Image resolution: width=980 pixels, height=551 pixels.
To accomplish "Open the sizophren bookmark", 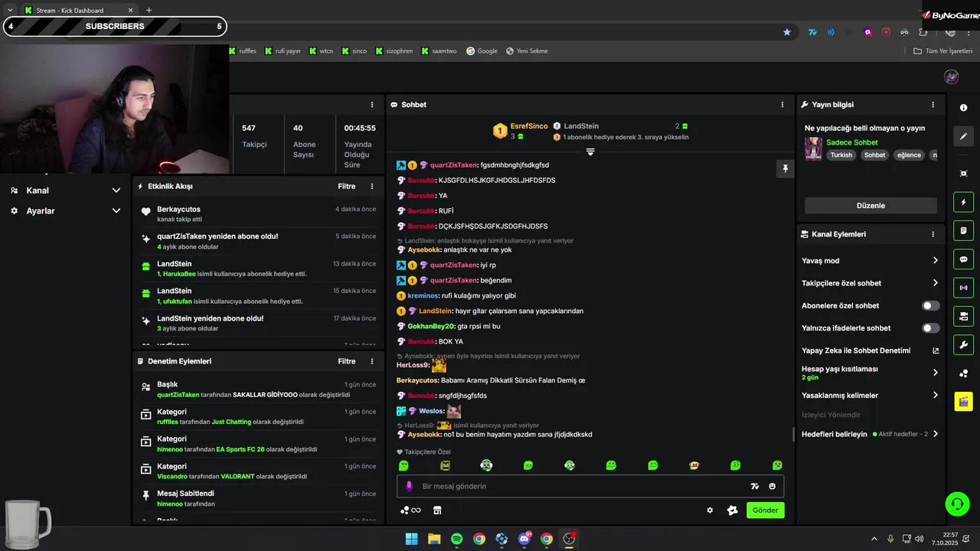I will point(394,51).
